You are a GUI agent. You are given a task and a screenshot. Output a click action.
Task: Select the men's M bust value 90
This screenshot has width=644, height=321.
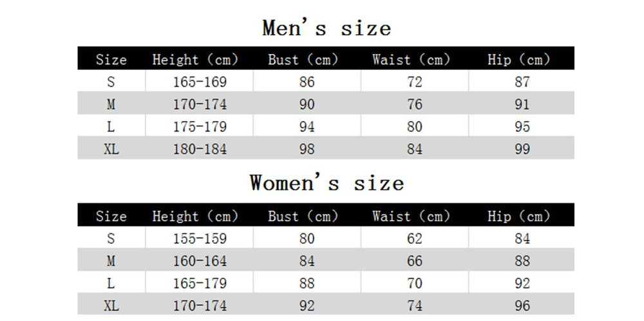[x=307, y=104]
